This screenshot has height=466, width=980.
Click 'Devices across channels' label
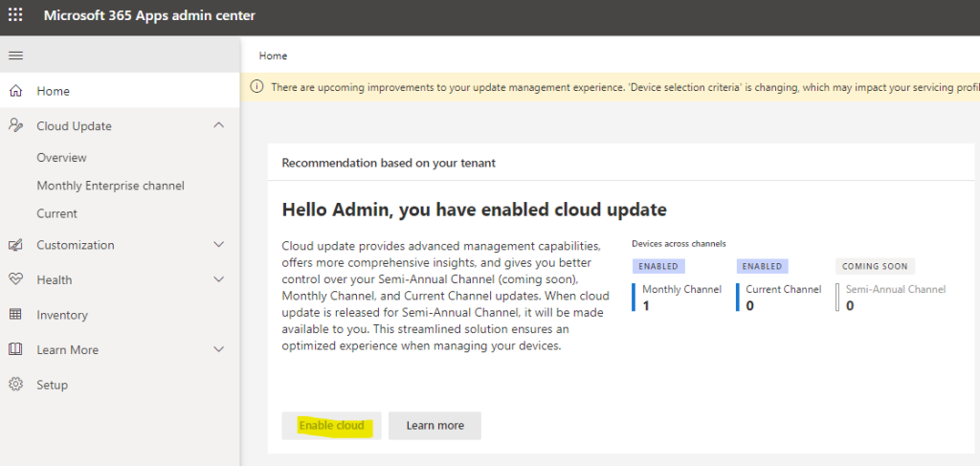click(679, 244)
